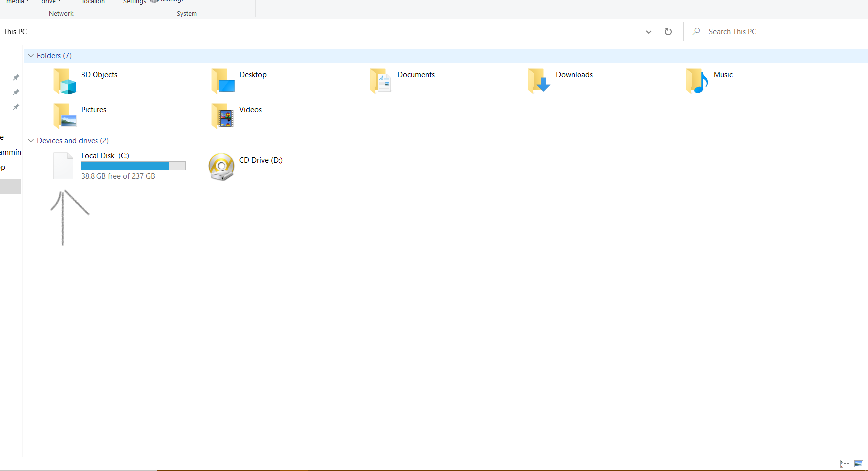This screenshot has height=471, width=868.
Task: Open the address bar history dropdown
Action: pyautogui.click(x=648, y=32)
